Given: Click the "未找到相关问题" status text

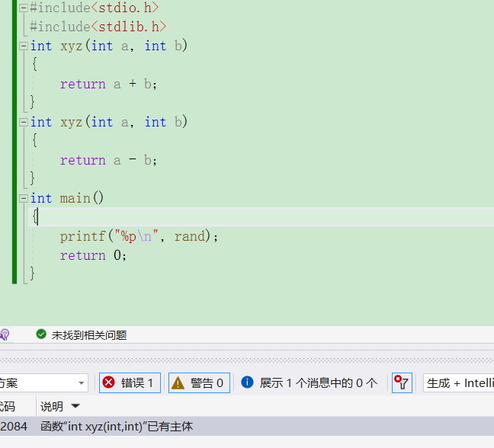Looking at the screenshot, I should pos(89,335).
